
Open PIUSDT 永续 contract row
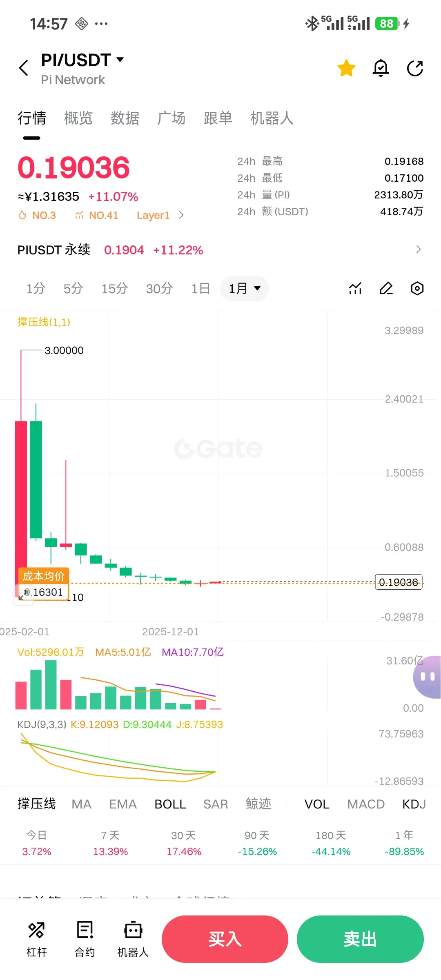coord(220,249)
